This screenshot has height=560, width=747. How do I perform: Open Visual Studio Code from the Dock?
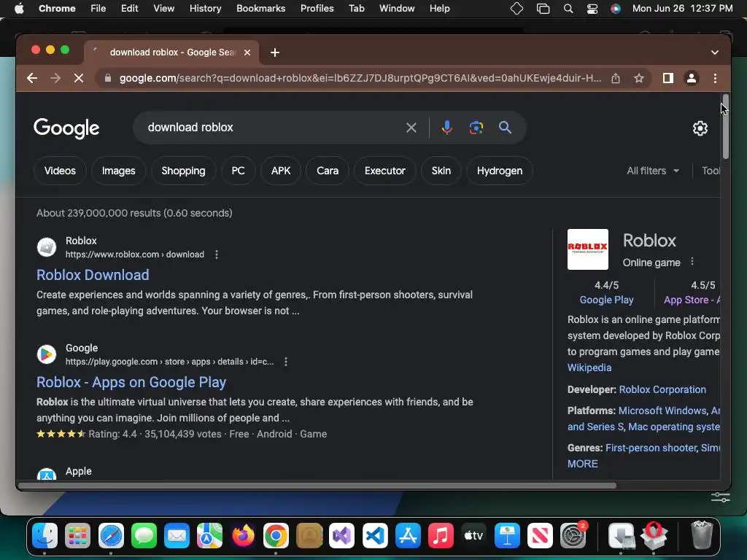(x=375, y=536)
